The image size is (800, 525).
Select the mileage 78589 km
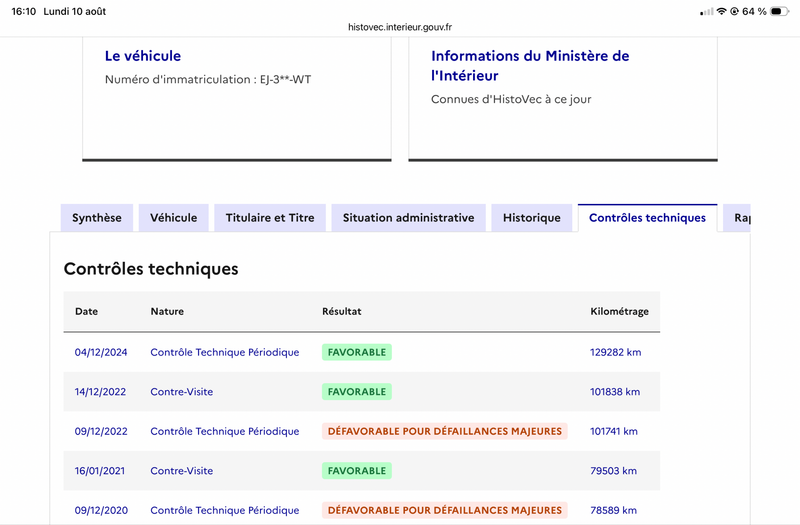tap(613, 510)
